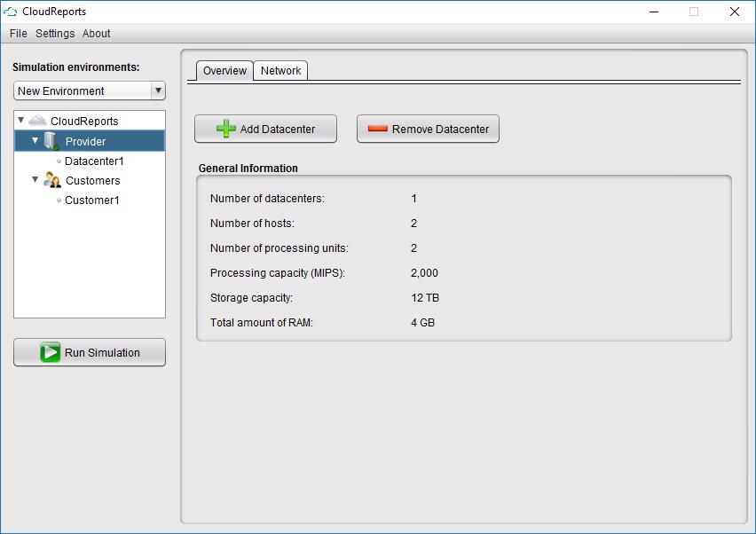Click the Add Datacenter button

tap(265, 129)
